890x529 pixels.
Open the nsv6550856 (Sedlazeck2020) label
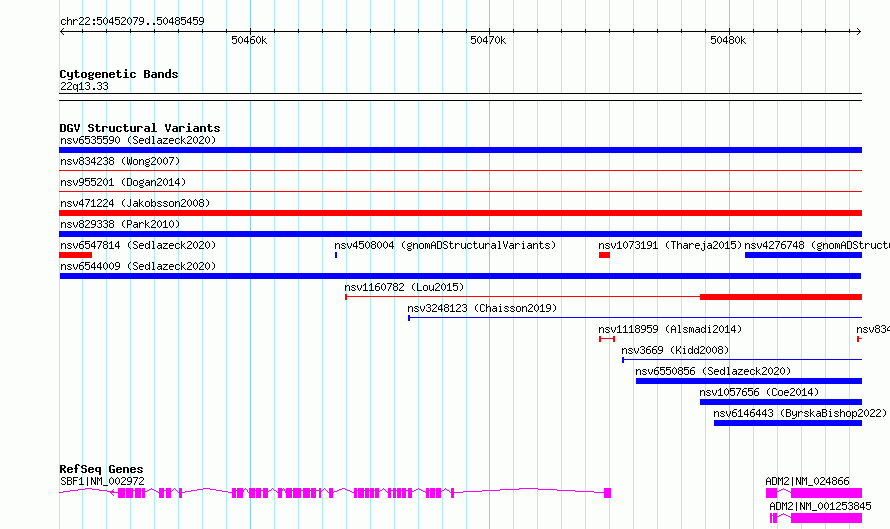pyautogui.click(x=713, y=371)
